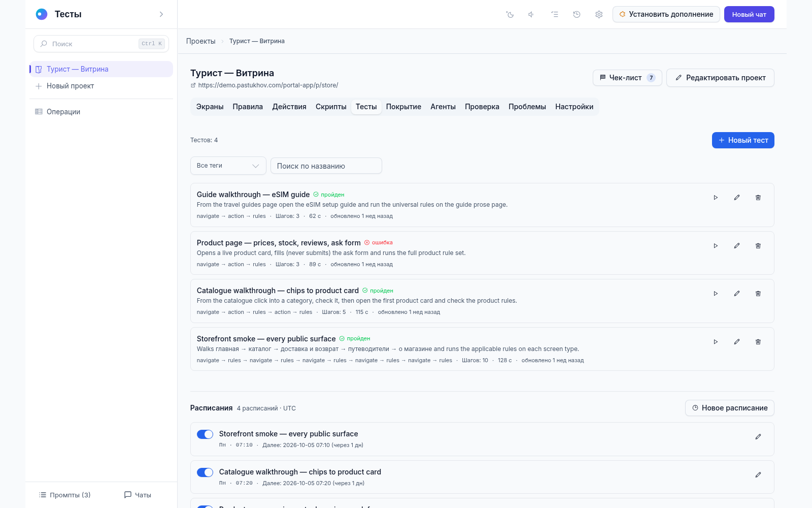The height and width of the screenshot is (508, 812).
Task: Open the Все теги dropdown
Action: (228, 166)
